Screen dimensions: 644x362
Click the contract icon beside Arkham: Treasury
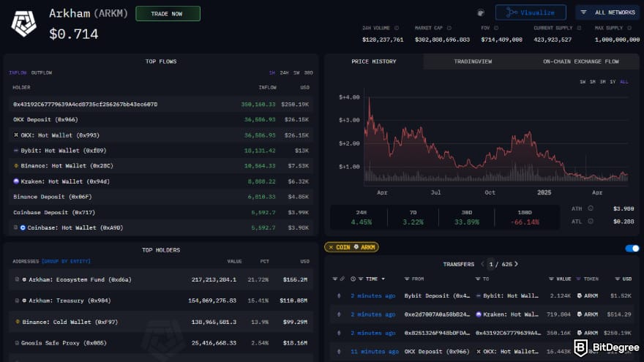[x=17, y=301]
